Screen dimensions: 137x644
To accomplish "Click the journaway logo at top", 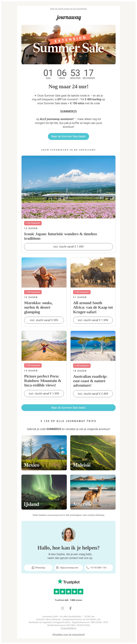I will [x=68, y=17].
